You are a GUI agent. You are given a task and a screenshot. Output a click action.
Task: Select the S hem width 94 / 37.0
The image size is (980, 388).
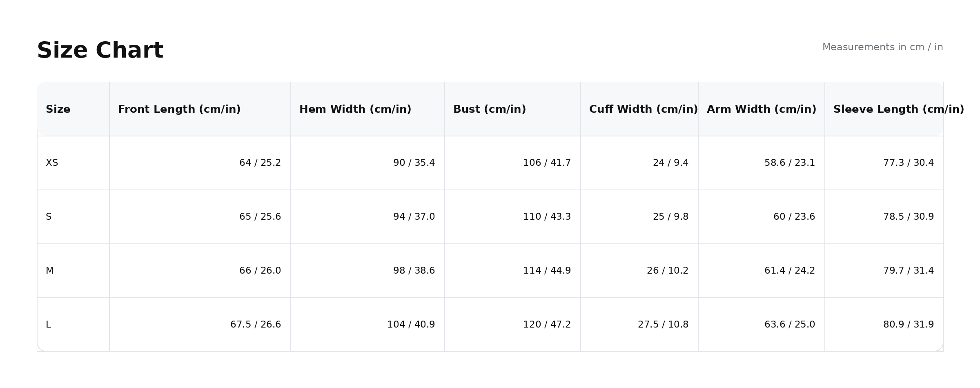414,217
